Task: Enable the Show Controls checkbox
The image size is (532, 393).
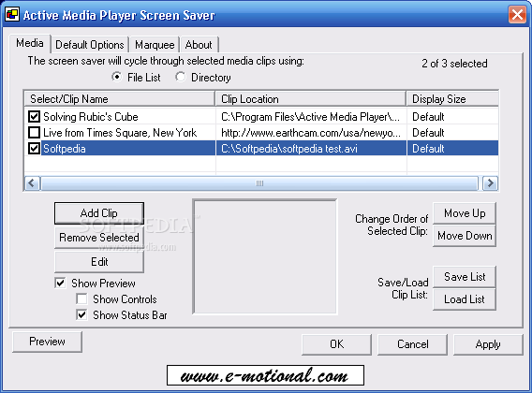Action: point(81,299)
